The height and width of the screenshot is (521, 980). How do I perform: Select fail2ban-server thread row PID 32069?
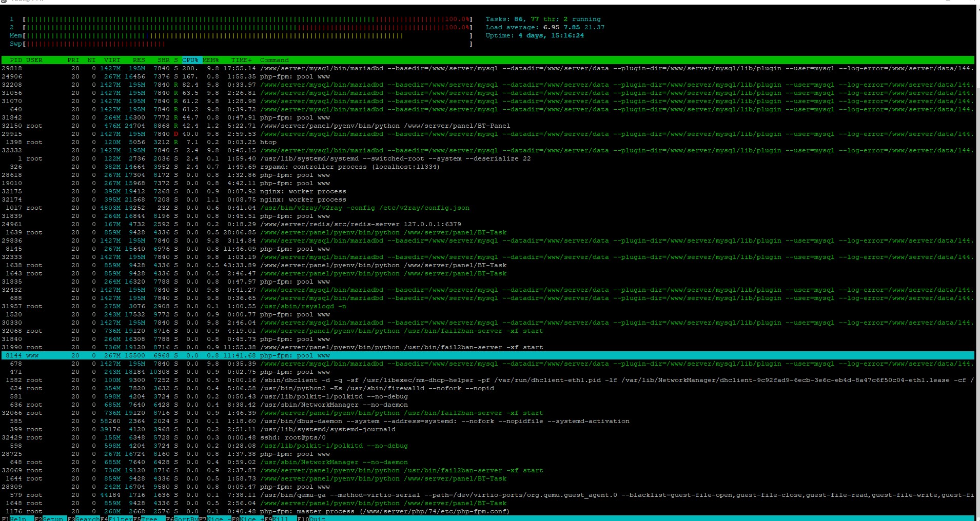click(487, 470)
